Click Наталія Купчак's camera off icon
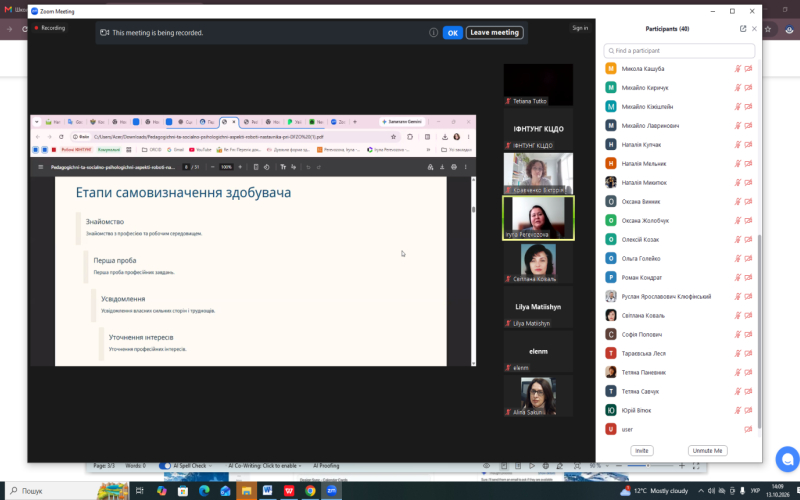800x500 pixels. (x=748, y=144)
